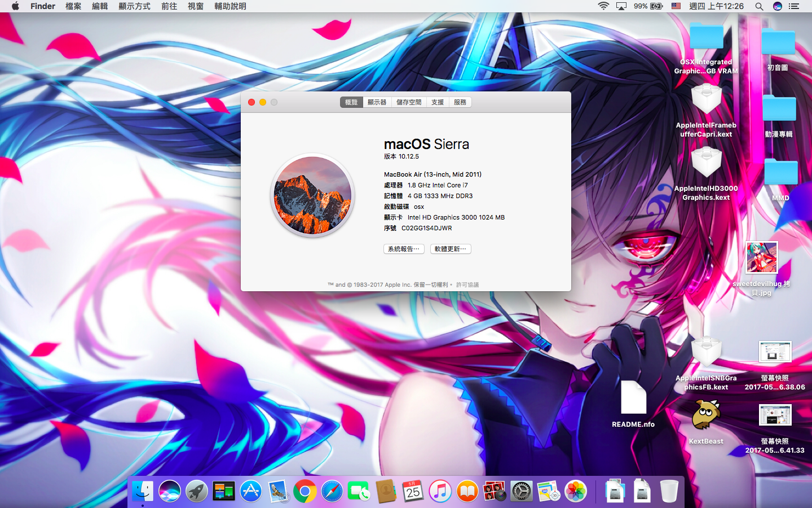The image size is (812, 508).
Task: Click the Siri icon in menu bar
Action: point(778,6)
